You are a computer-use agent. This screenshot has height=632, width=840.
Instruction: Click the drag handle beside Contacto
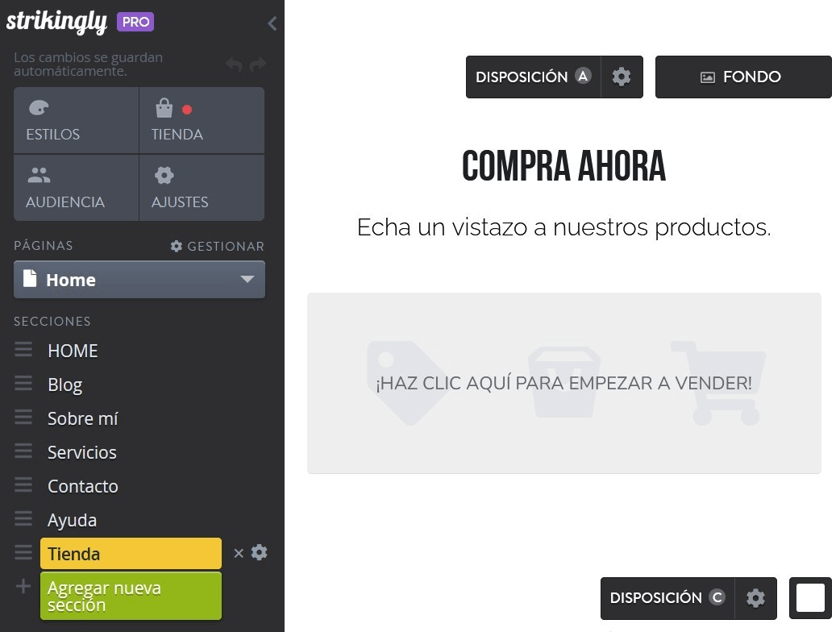click(23, 484)
